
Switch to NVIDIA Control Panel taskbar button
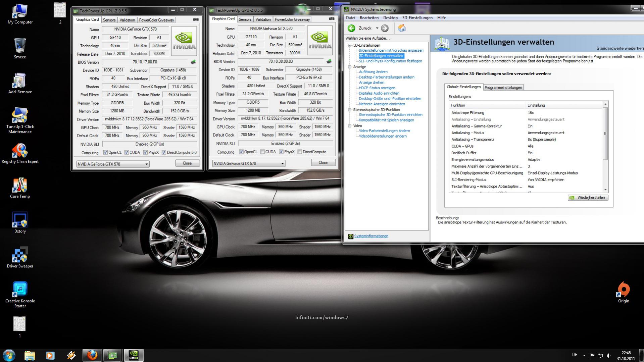point(134,355)
